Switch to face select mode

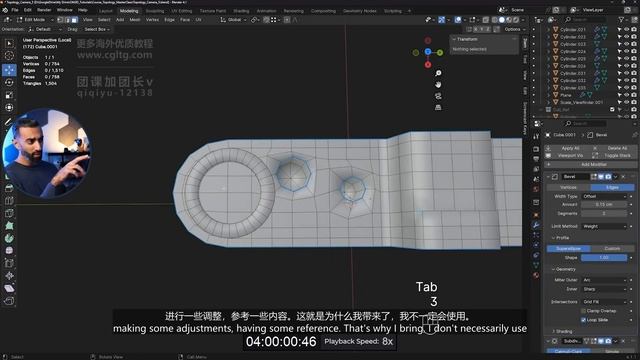pyautogui.click(x=74, y=20)
